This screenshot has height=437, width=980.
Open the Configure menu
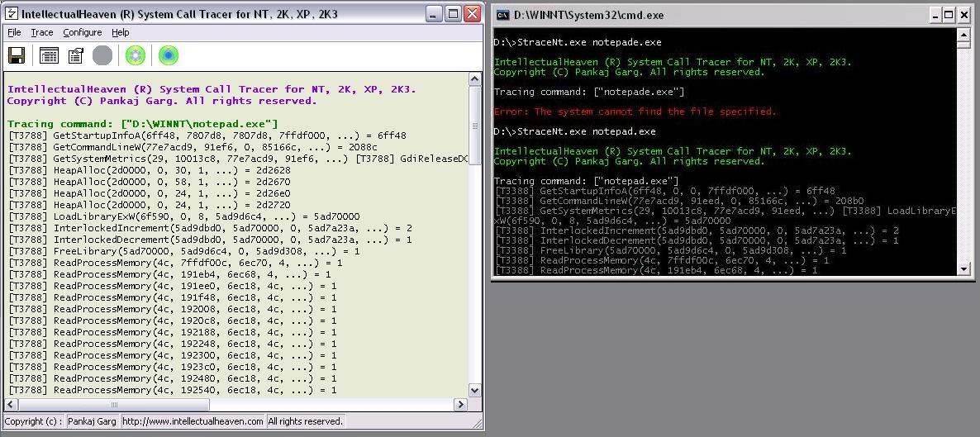click(x=82, y=32)
